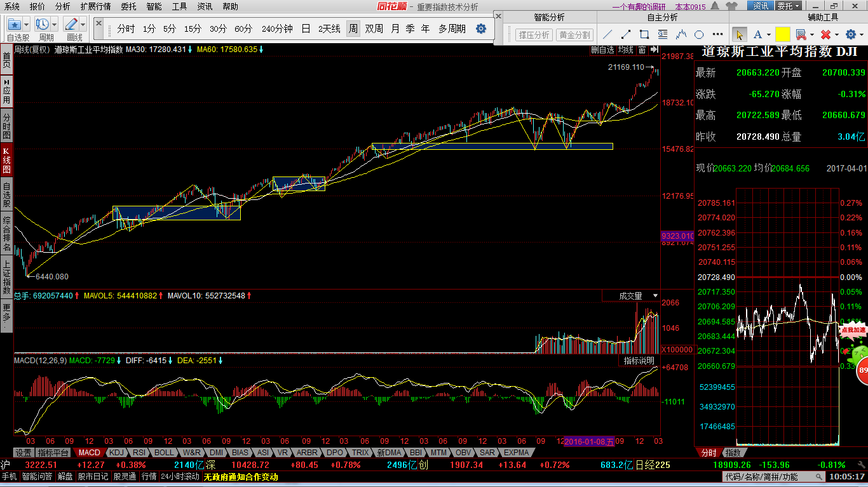Image resolution: width=868 pixels, height=487 pixels.
Task: Toggle 均线 moving average display
Action: pyautogui.click(x=626, y=49)
